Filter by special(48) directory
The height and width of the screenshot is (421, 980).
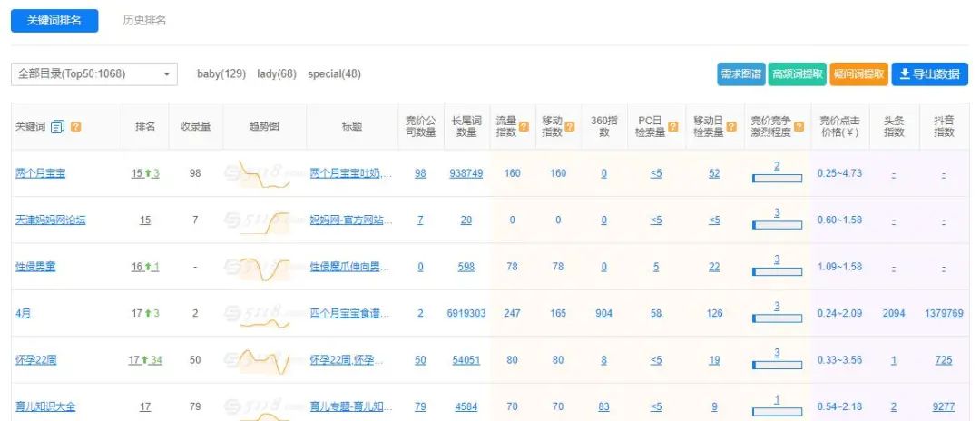pyautogui.click(x=334, y=73)
